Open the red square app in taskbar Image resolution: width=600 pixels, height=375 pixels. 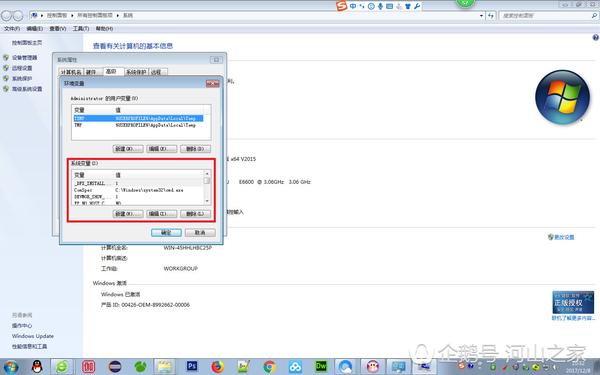pyautogui.click(x=88, y=367)
